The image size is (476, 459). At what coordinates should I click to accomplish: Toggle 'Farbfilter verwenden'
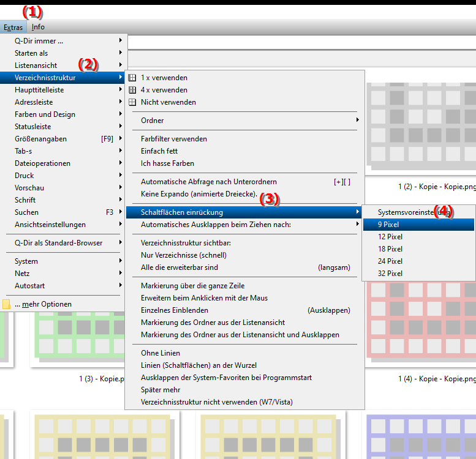(244, 139)
